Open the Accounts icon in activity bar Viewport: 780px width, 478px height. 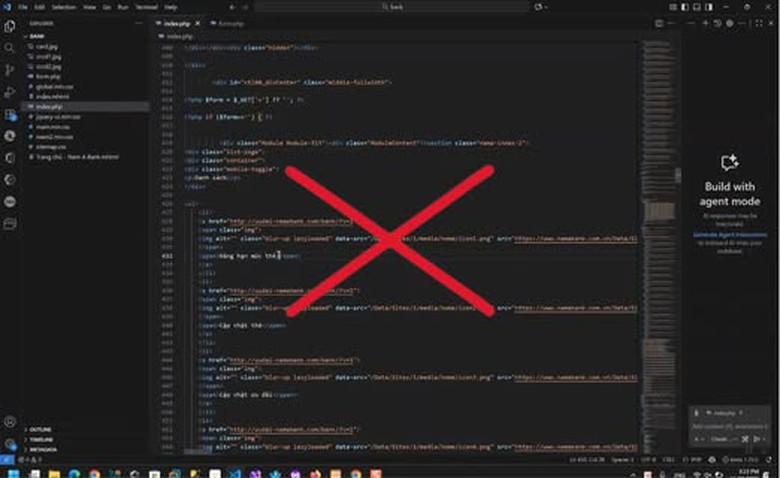click(x=9, y=422)
